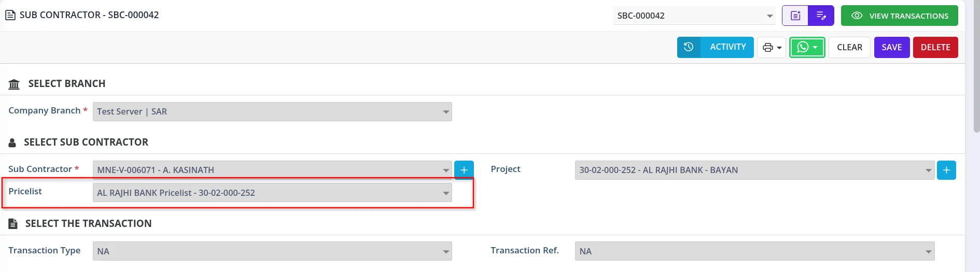Add new project with plus icon

[946, 170]
